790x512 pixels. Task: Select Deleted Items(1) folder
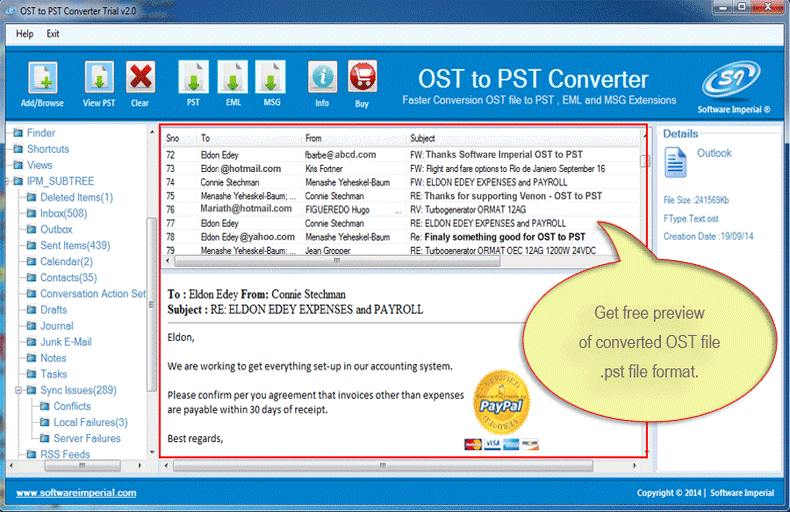coord(77,197)
